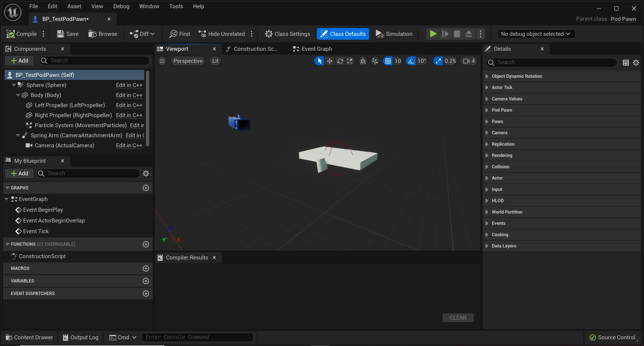
Task: Collapse the Spring Arm component tree
Action: (18, 135)
